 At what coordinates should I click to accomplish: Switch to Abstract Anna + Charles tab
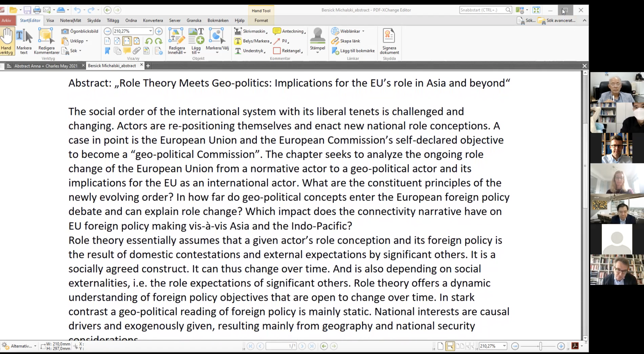point(46,66)
